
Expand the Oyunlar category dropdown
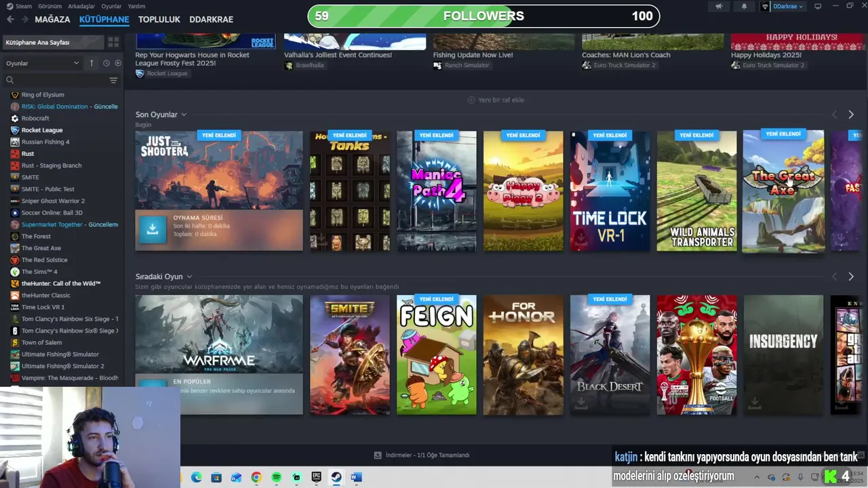pyautogui.click(x=43, y=63)
